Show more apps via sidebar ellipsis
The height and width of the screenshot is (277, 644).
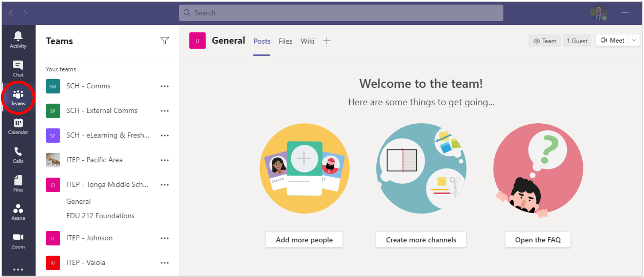(x=18, y=269)
